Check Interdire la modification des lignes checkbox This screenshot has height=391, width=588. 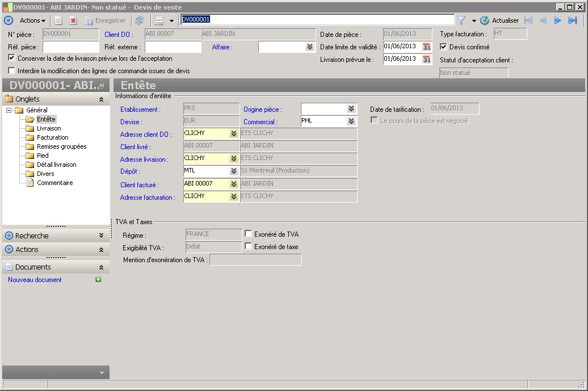[x=12, y=71]
